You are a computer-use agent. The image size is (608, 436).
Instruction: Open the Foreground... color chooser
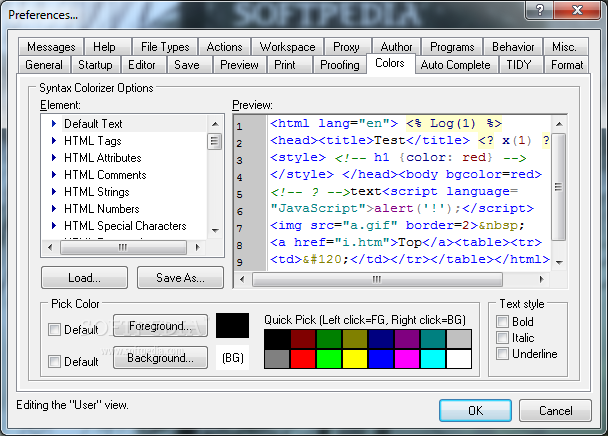pyautogui.click(x=160, y=326)
